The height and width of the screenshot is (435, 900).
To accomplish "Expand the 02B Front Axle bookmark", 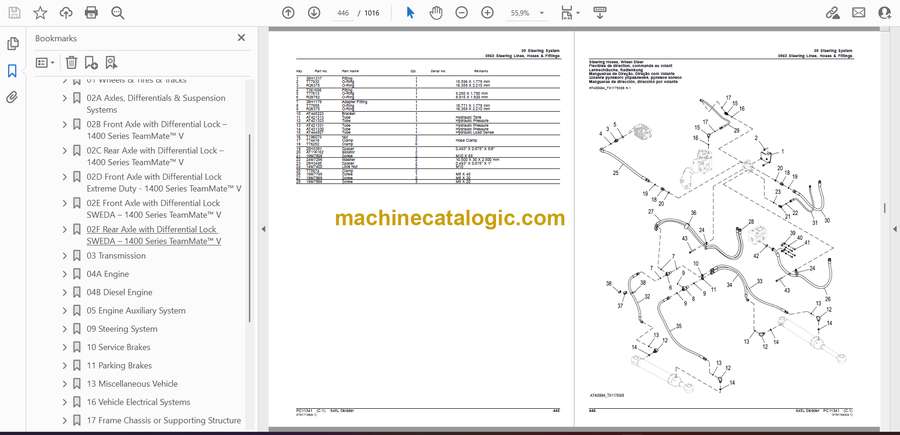I will 64,125.
